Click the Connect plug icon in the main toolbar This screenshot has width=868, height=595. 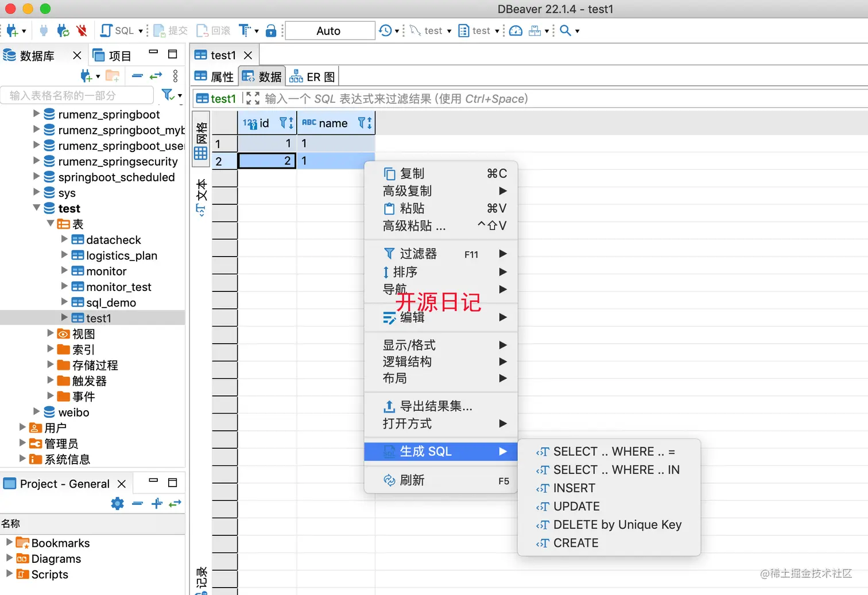coord(44,30)
